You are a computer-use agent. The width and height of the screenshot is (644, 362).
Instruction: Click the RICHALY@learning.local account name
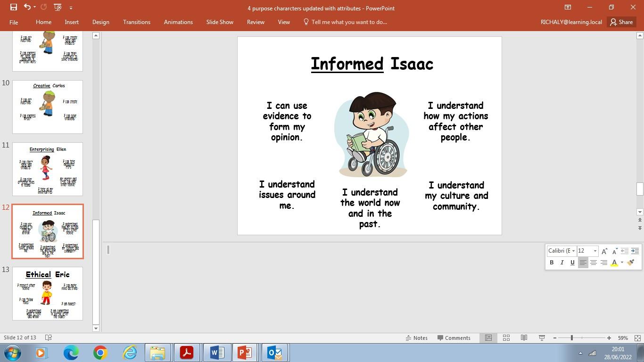[571, 22]
